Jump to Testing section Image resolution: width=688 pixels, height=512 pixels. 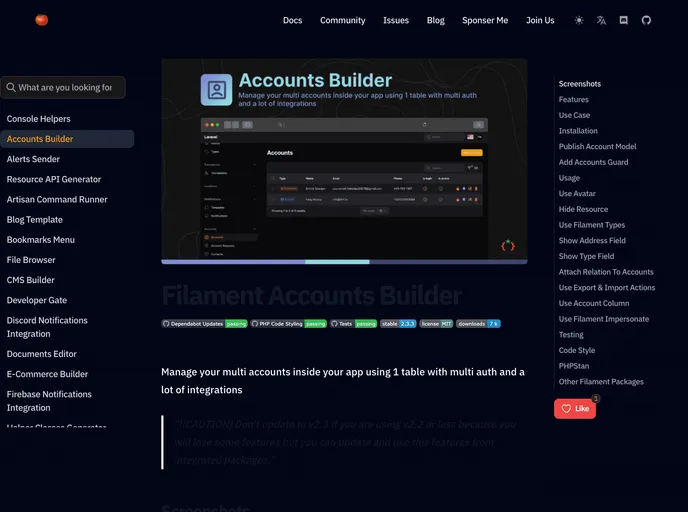coord(571,335)
